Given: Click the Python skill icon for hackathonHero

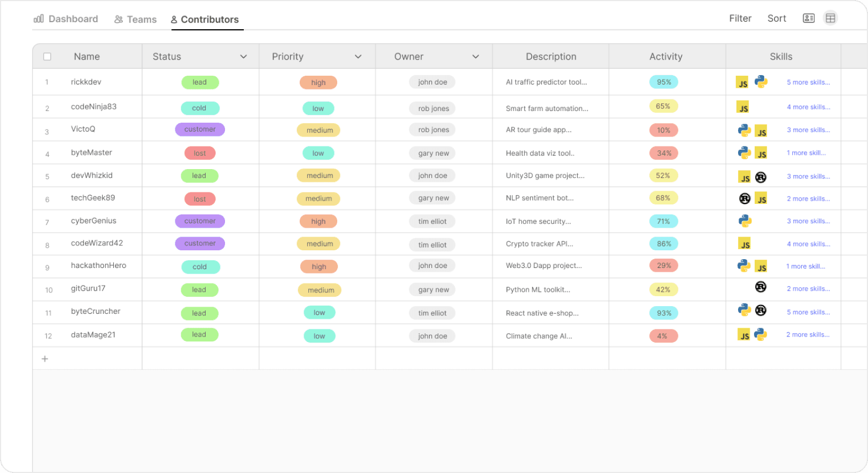Looking at the screenshot, I should click(x=744, y=266).
